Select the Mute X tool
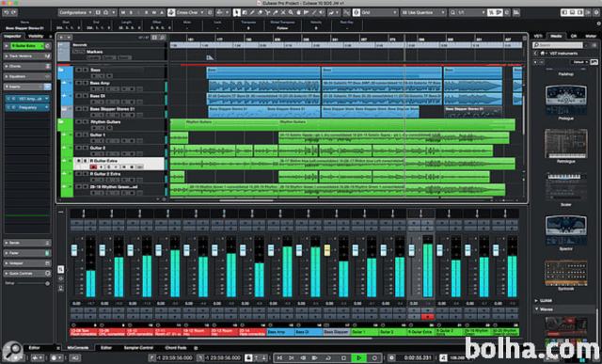This screenshot has height=364, width=602. coord(283,12)
